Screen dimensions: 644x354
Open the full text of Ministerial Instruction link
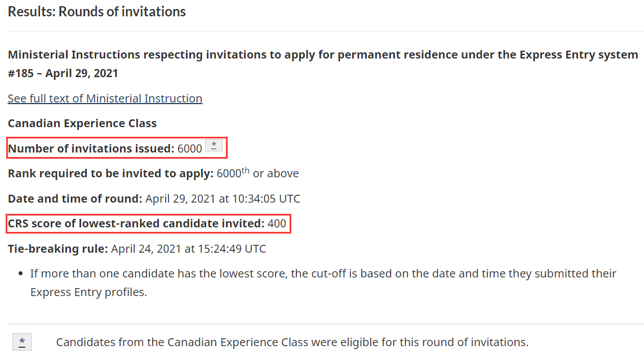pyautogui.click(x=105, y=98)
